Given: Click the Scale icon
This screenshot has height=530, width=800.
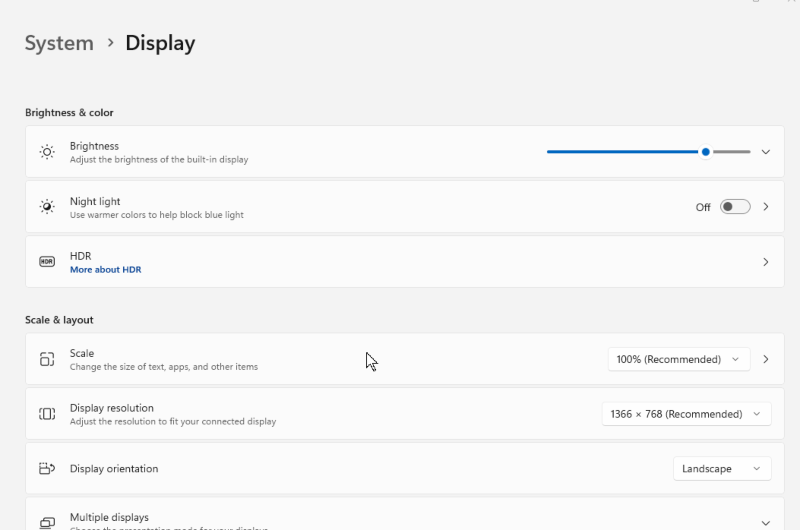Looking at the screenshot, I should point(47,359).
